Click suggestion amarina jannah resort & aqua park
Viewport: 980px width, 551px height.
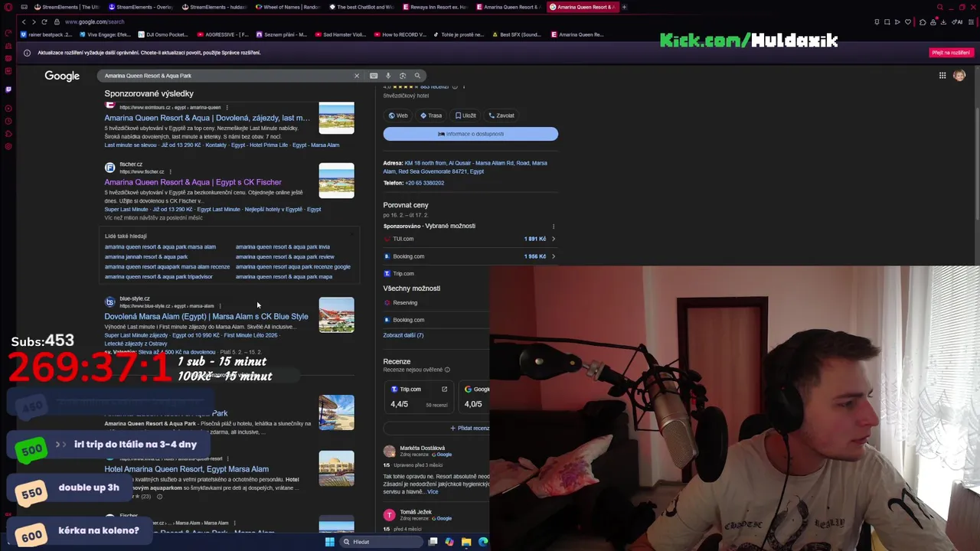(146, 256)
